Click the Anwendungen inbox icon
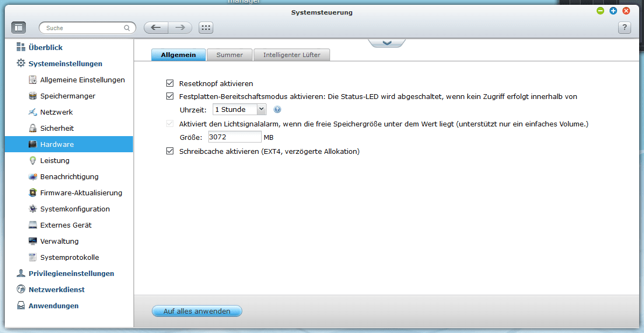The height and width of the screenshot is (333, 644). (21, 306)
